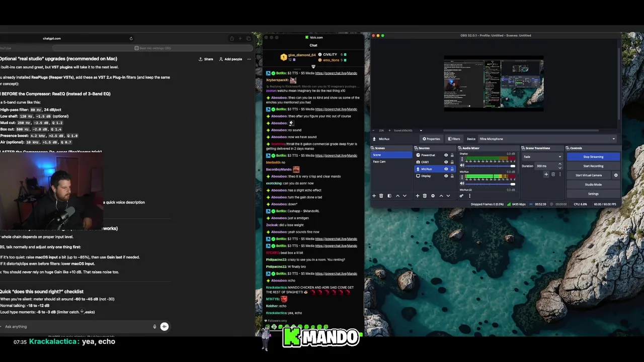Image resolution: width=644 pixels, height=362 pixels.
Task: Open source properties gear icon
Action: pyautogui.click(x=433, y=196)
